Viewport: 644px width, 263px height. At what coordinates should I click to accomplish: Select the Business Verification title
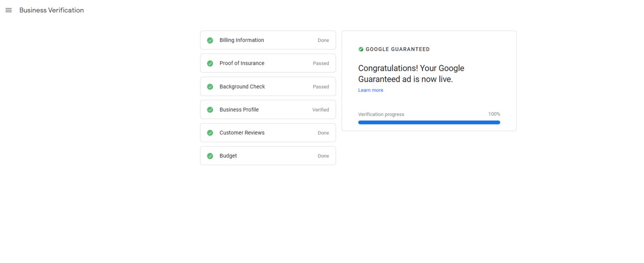point(51,10)
